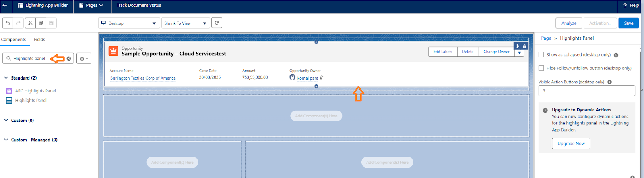Check Hide Follow/Unfollow button option
This screenshot has width=644, height=178.
point(541,68)
